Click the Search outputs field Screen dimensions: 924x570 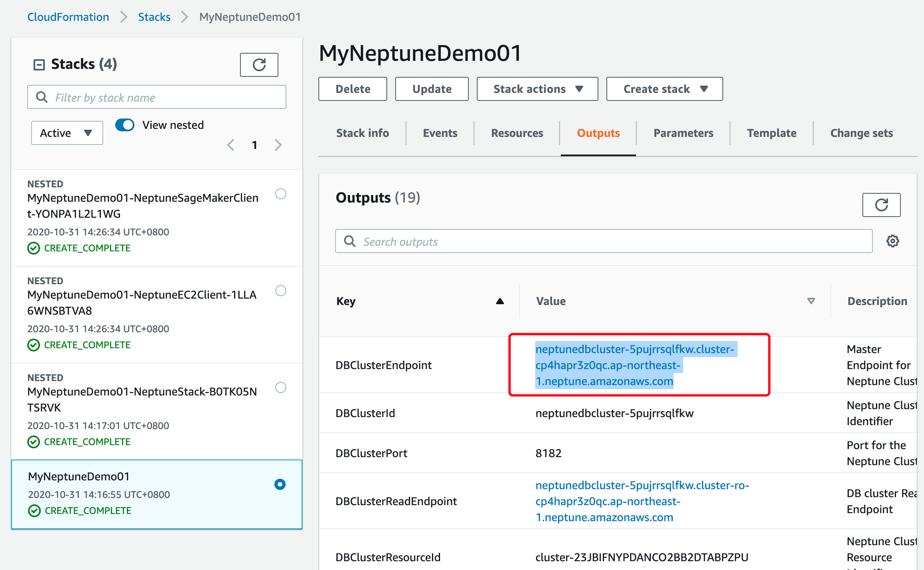pos(603,241)
